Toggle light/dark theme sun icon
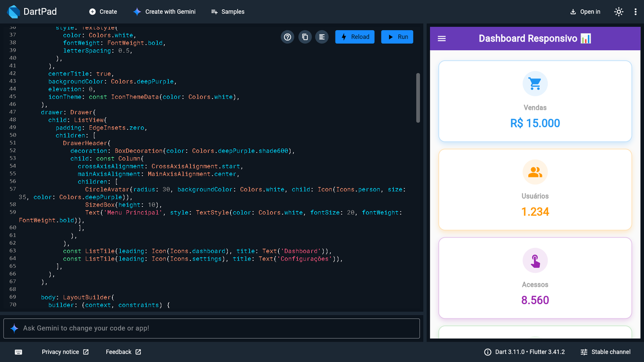Viewport: 644px width, 362px height. point(619,12)
